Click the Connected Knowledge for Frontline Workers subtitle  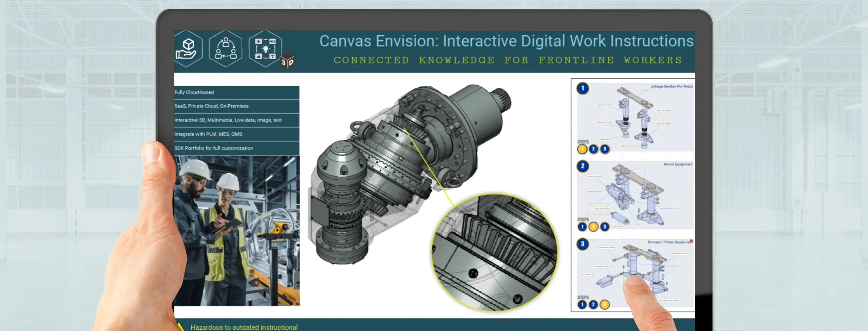[x=508, y=60]
